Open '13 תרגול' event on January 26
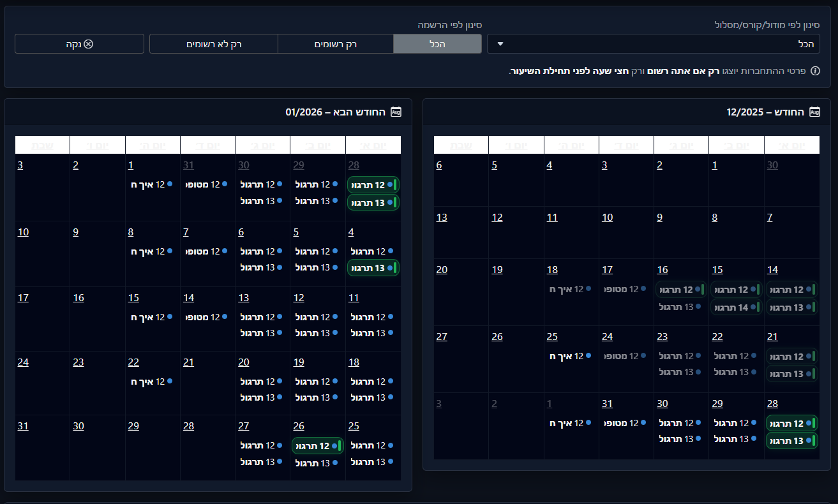This screenshot has width=838, height=504. pos(317,463)
